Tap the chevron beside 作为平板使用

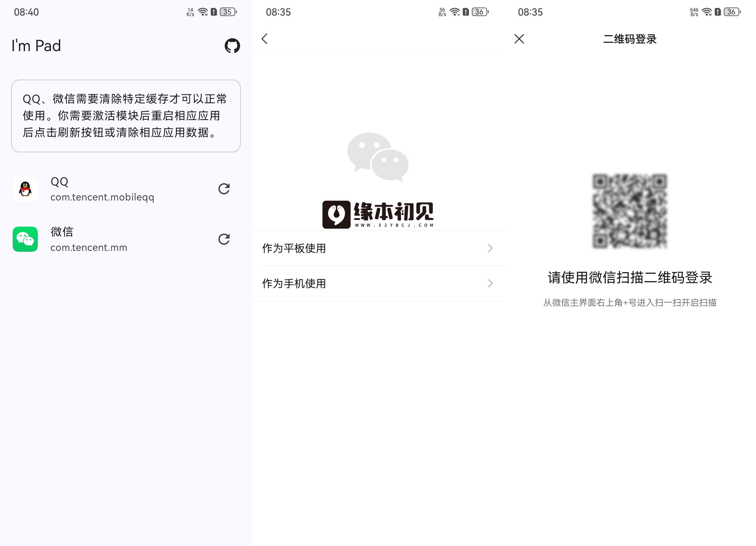(490, 248)
